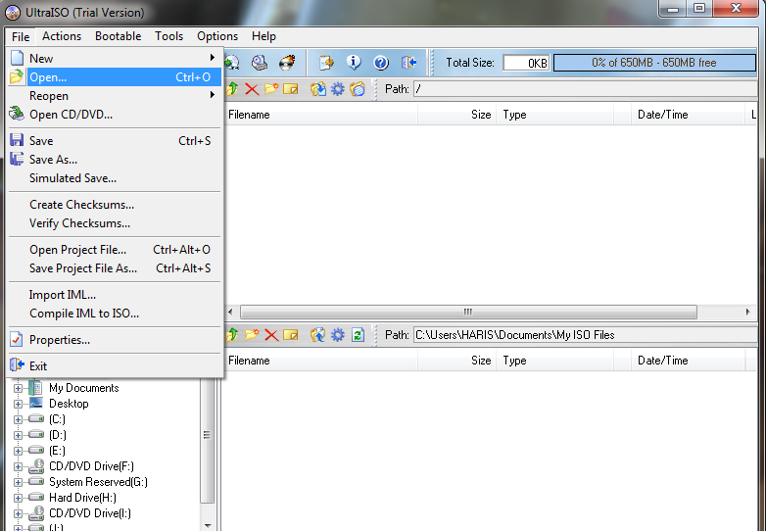Screen dimensions: 766x532
Task: Expand the (E:) drive tree node
Action: (18, 451)
